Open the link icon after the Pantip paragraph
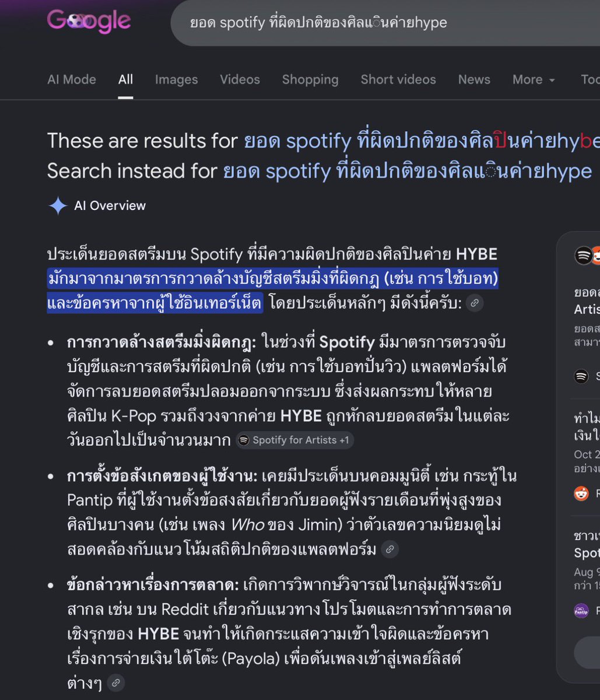The height and width of the screenshot is (700, 600). tap(390, 548)
